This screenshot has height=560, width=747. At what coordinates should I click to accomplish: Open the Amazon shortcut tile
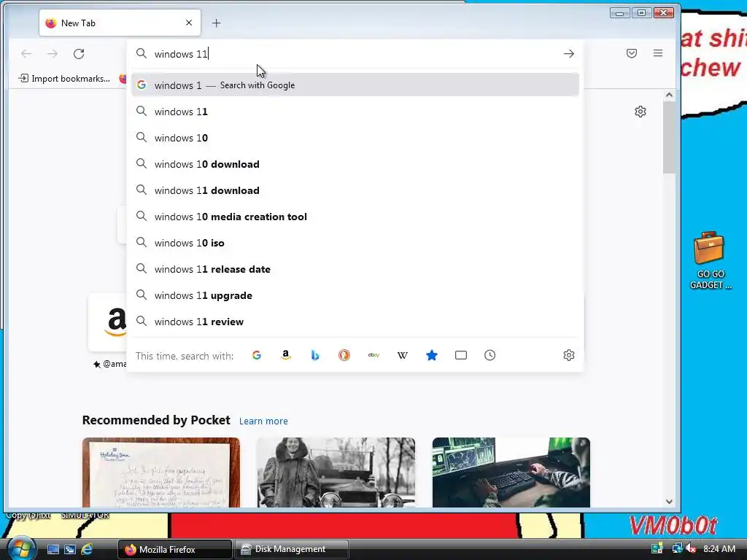click(x=108, y=322)
